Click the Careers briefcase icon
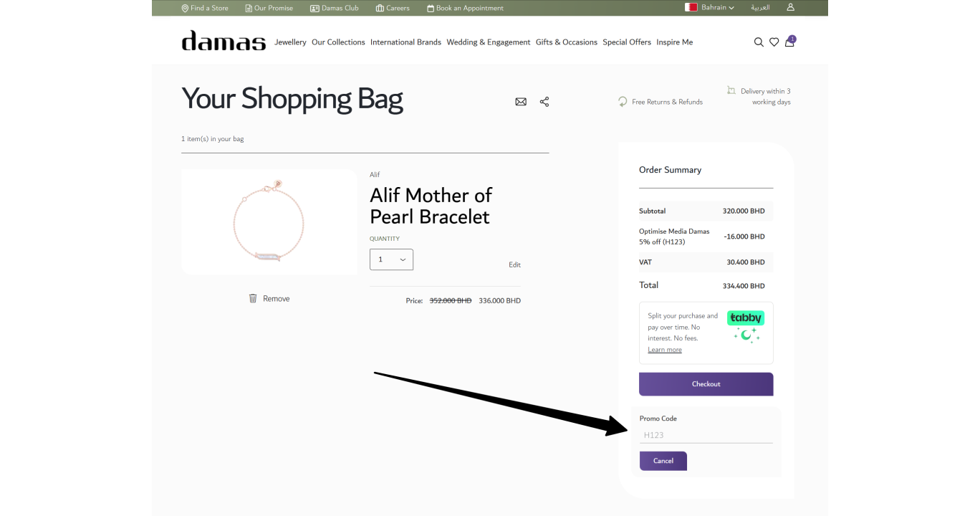The width and height of the screenshot is (980, 516). (x=380, y=8)
